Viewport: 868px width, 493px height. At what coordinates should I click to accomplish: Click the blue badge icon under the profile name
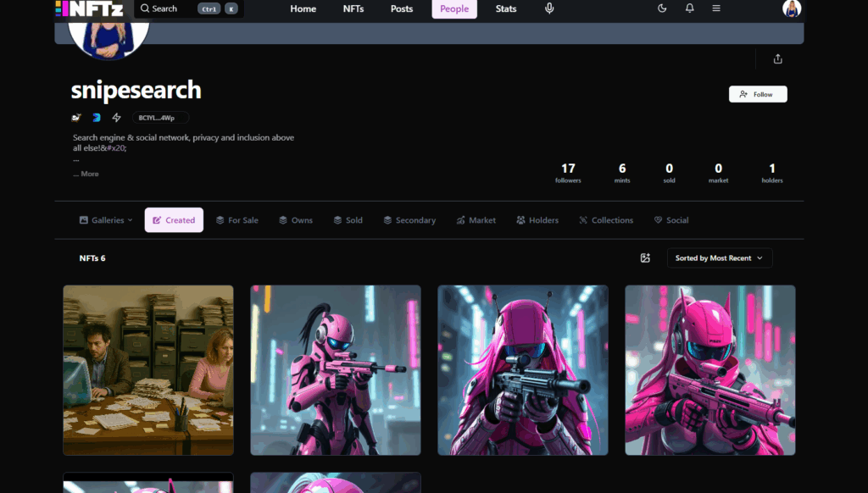click(x=97, y=118)
